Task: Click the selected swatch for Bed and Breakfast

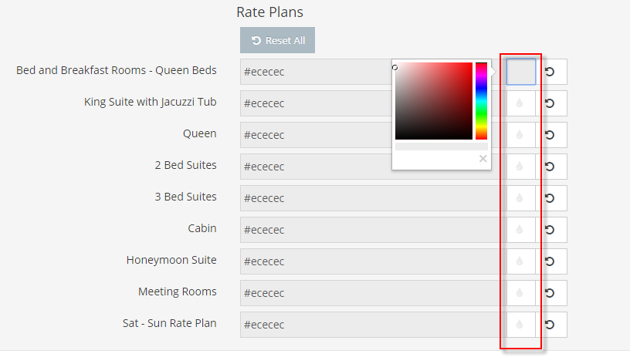Action: (x=520, y=72)
